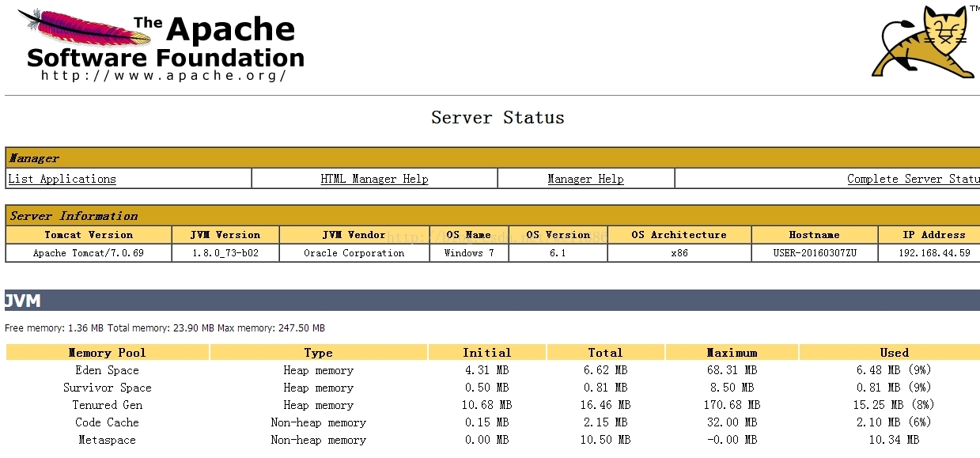The width and height of the screenshot is (980, 458).
Task: Click the Maximum column header
Action: pos(732,353)
